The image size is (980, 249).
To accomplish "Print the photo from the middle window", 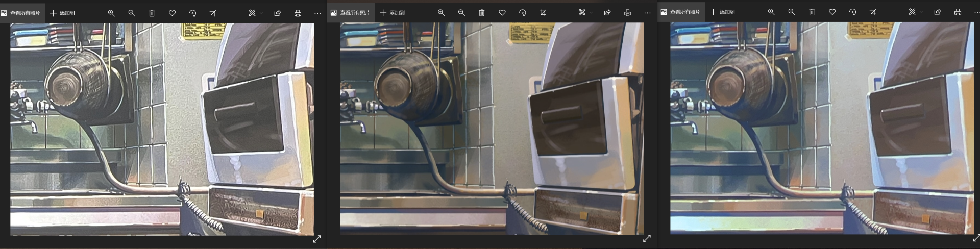I will tap(627, 13).
